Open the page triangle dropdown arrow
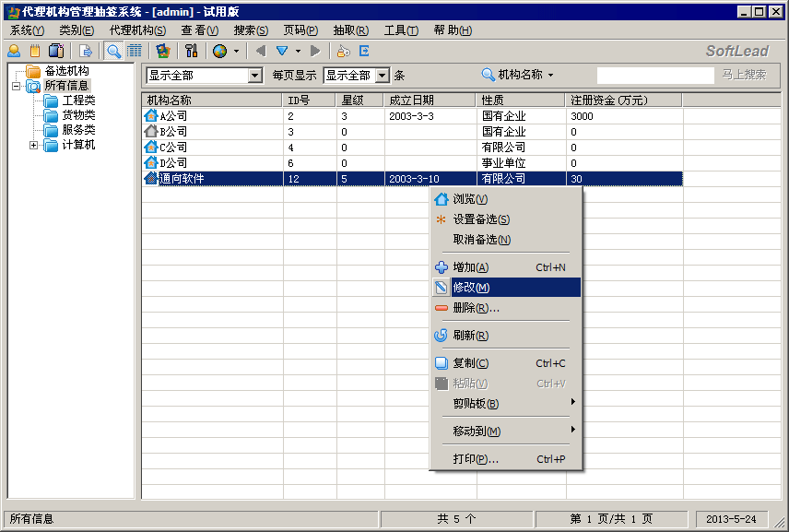Screen dimensions: 789x532 tap(298, 51)
